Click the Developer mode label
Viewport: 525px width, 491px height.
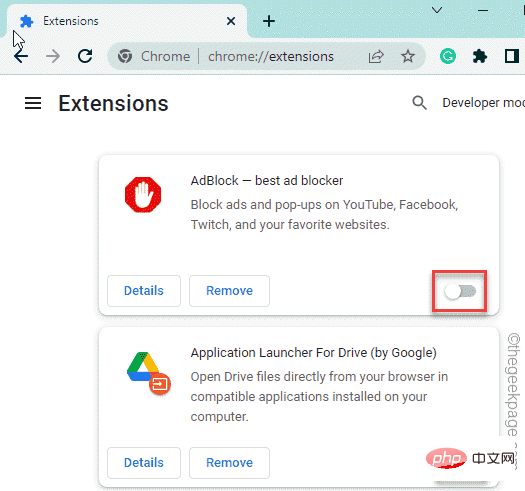483,103
